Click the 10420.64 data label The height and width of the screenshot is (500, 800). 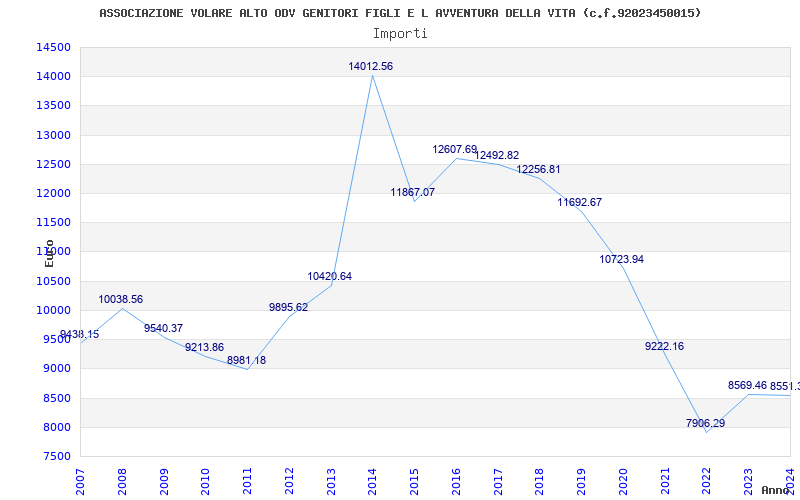point(330,277)
